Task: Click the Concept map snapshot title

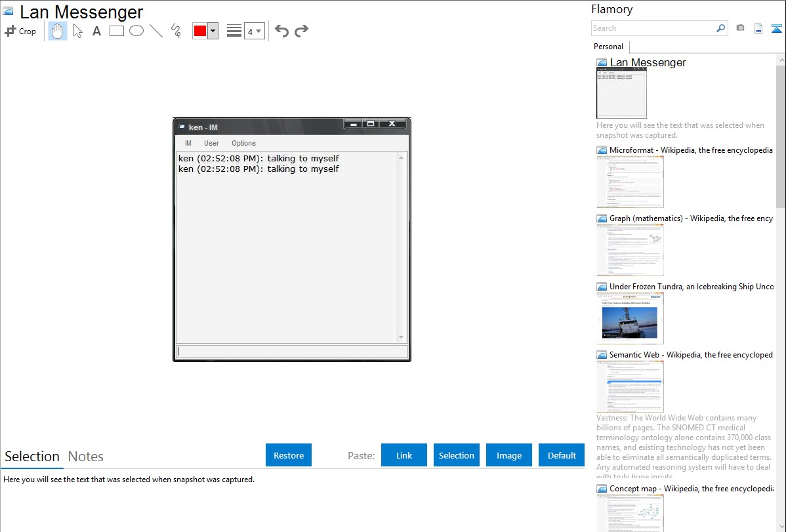Action: tap(692, 488)
